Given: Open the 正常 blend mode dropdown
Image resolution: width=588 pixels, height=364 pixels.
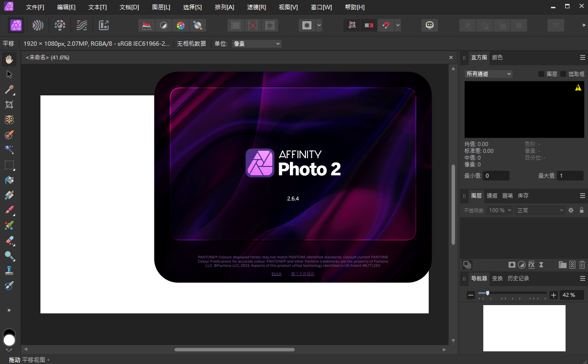Looking at the screenshot, I should pos(540,210).
